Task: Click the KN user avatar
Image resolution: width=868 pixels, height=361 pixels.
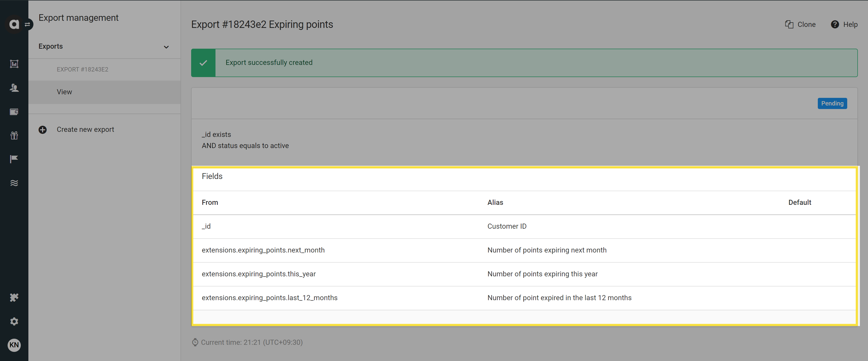Action: [14, 345]
